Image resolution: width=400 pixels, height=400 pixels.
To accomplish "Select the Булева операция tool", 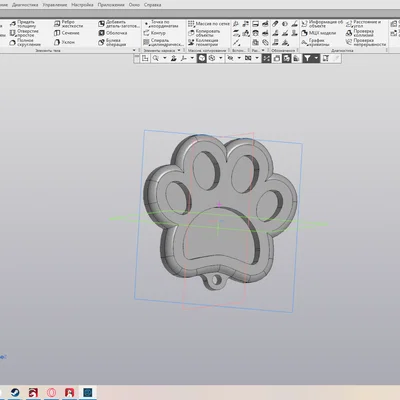I will (x=112, y=42).
